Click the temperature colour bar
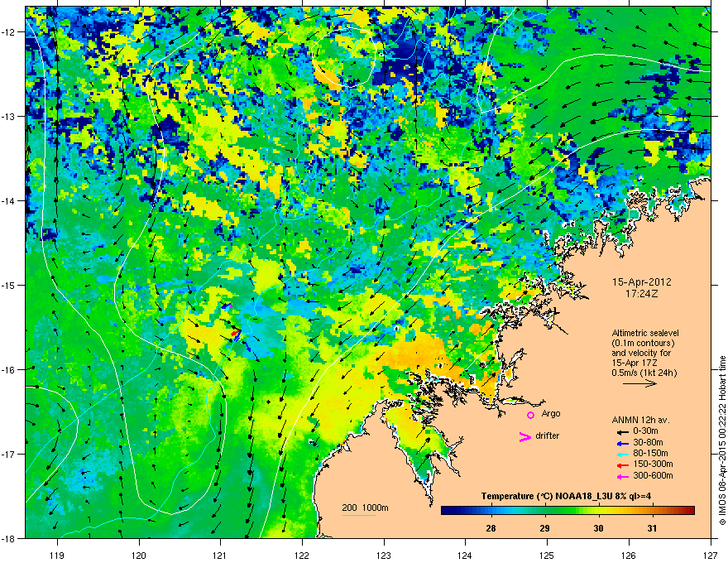Viewport: 728px width, 563px height. pos(568,511)
